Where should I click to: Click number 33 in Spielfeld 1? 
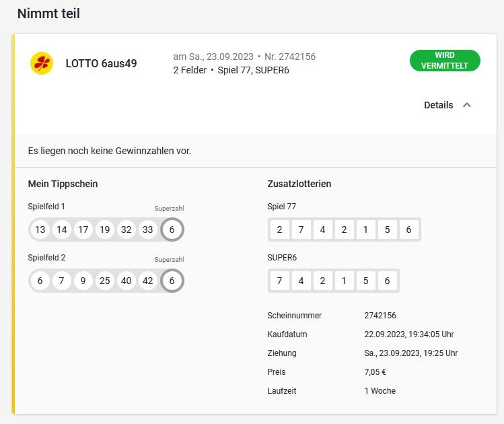[148, 229]
